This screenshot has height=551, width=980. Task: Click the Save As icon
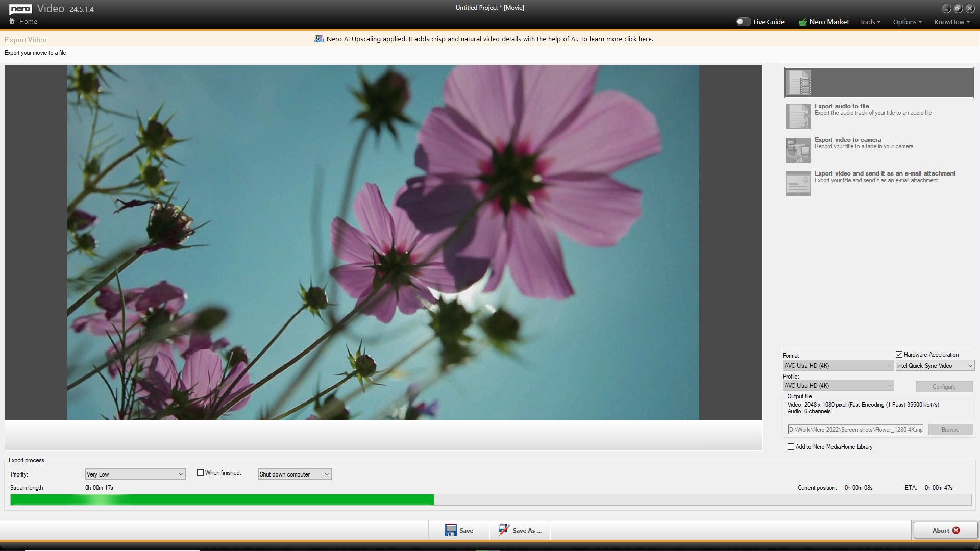tap(503, 530)
